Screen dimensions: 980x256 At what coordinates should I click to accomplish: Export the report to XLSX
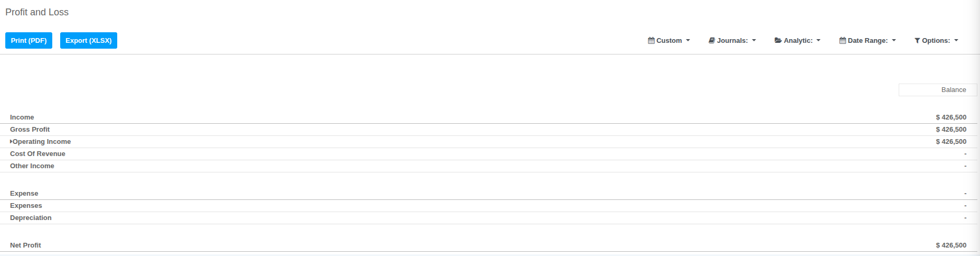click(x=89, y=41)
